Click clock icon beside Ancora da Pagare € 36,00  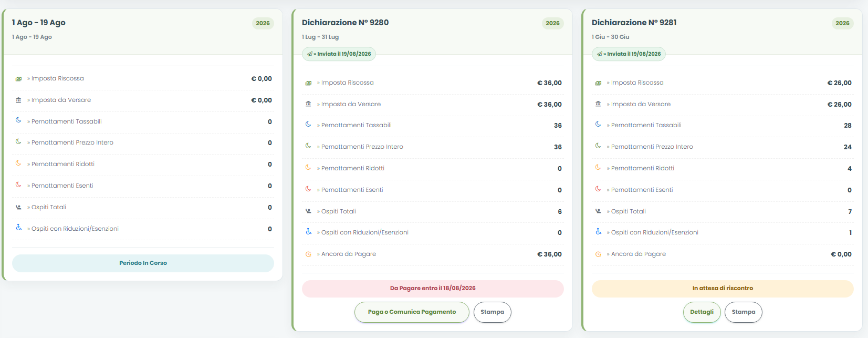click(x=308, y=254)
